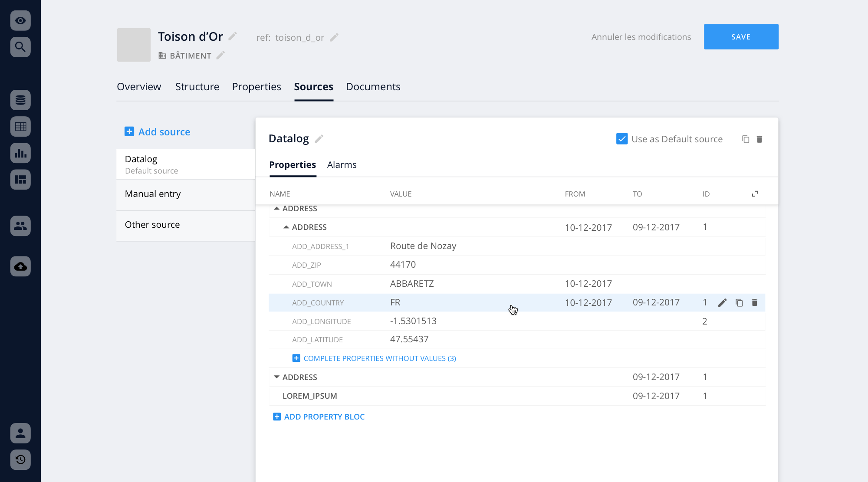868x482 pixels.
Task: Edit the ADD_COUNTRY row with the pencil icon
Action: tap(722, 303)
